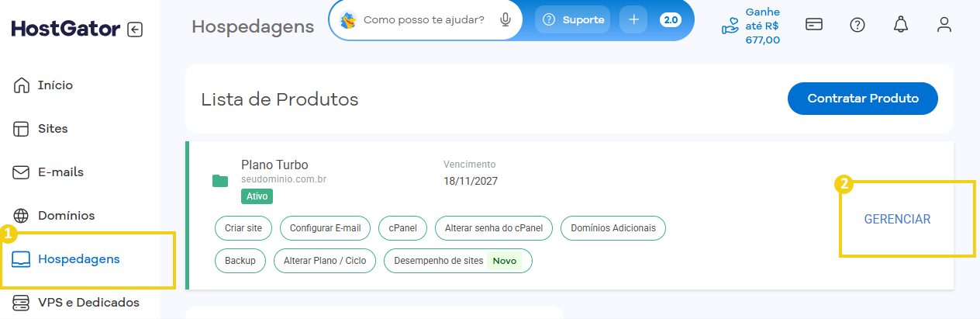Viewport: 980px width, 319px height.
Task: Click Backup button
Action: pos(240,261)
